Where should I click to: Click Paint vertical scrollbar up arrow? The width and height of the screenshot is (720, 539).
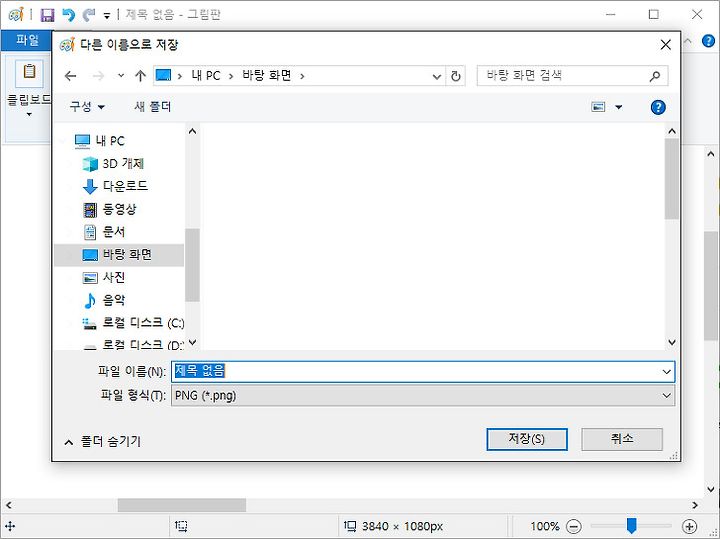711,154
